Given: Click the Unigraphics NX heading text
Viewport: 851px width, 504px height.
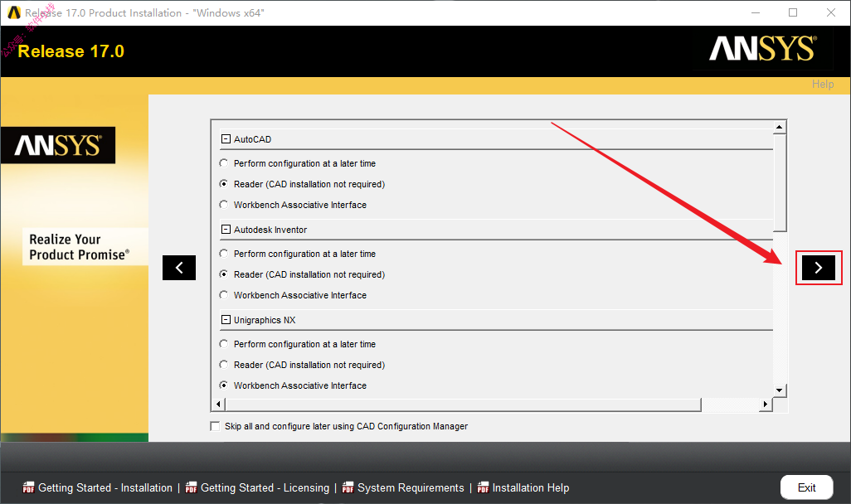Looking at the screenshot, I should (265, 320).
